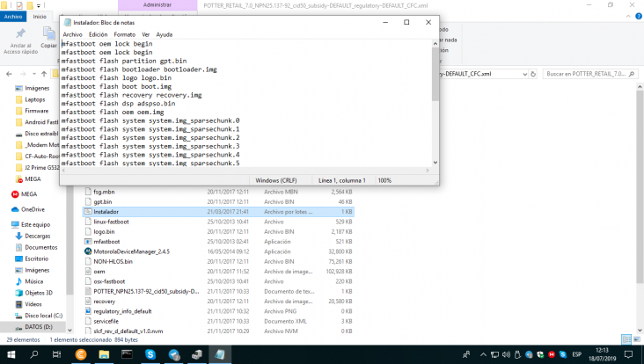
Task: Open the Ver menu in Notepad
Action: [146, 34]
